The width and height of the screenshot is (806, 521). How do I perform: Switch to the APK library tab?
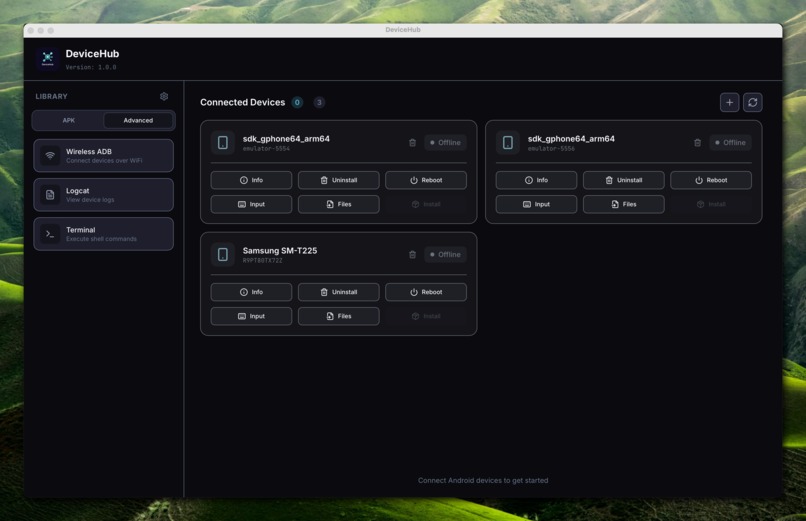[68, 120]
